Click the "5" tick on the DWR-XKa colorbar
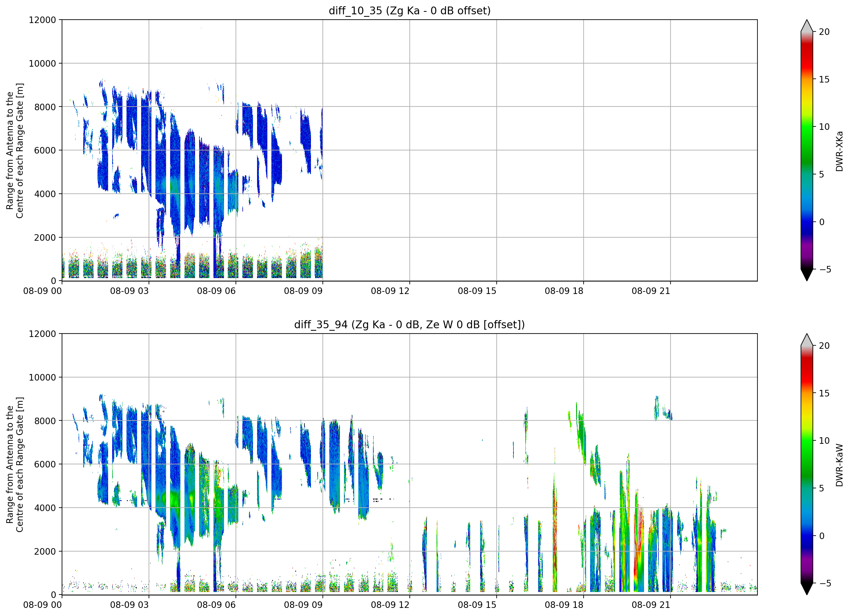 click(822, 174)
